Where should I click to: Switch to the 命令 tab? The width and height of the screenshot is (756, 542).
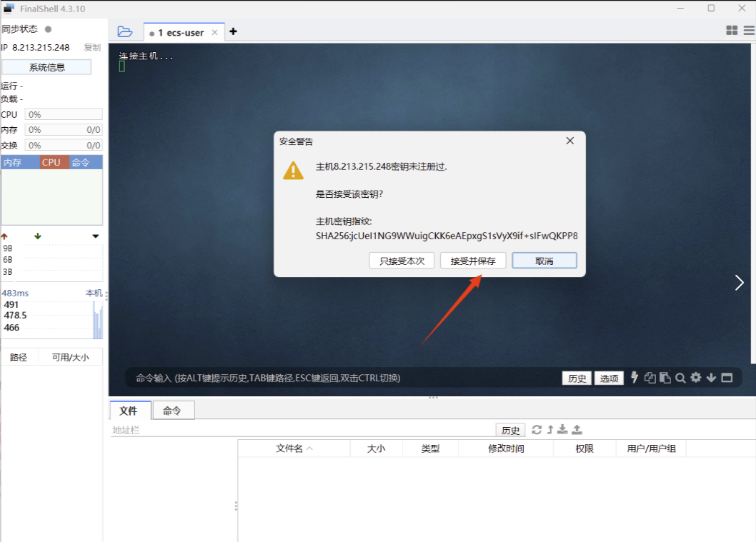pos(173,411)
